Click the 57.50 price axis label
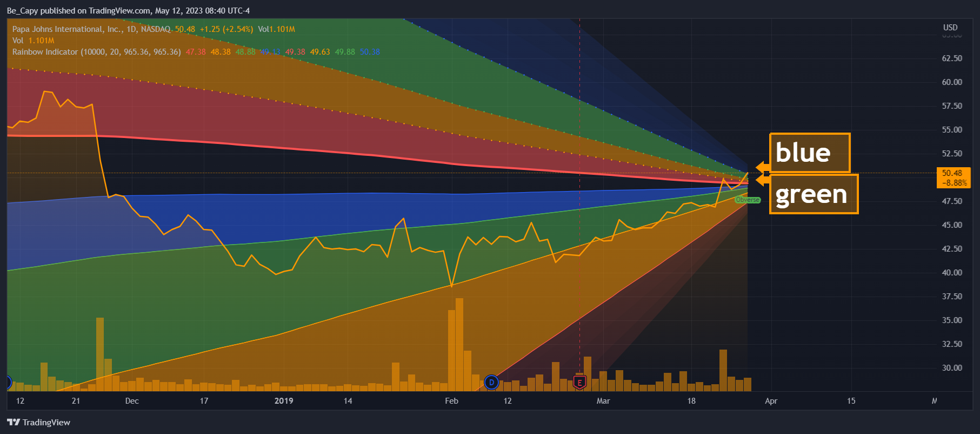Image resolution: width=980 pixels, height=434 pixels. 952,106
